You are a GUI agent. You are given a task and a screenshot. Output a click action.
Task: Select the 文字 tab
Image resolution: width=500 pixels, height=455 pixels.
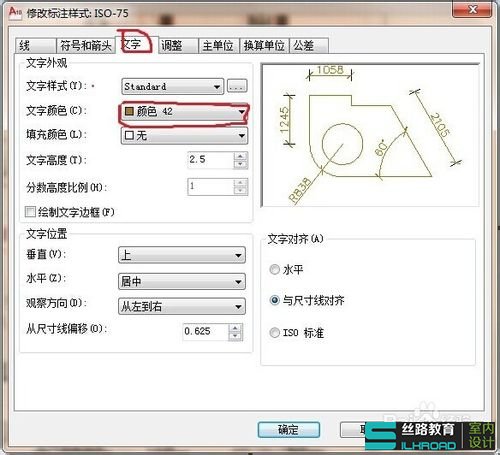pyautogui.click(x=136, y=44)
